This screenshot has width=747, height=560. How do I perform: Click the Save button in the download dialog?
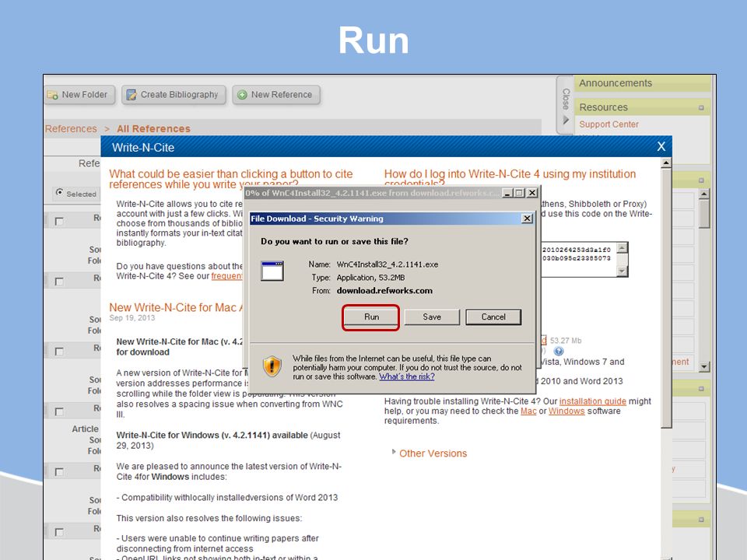click(432, 317)
